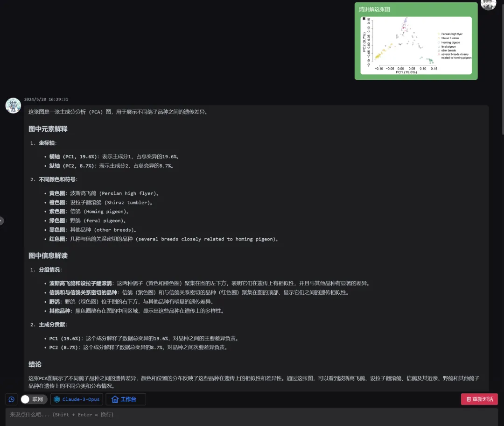Click the 黄色圈 Persian high flyer line

104,193
